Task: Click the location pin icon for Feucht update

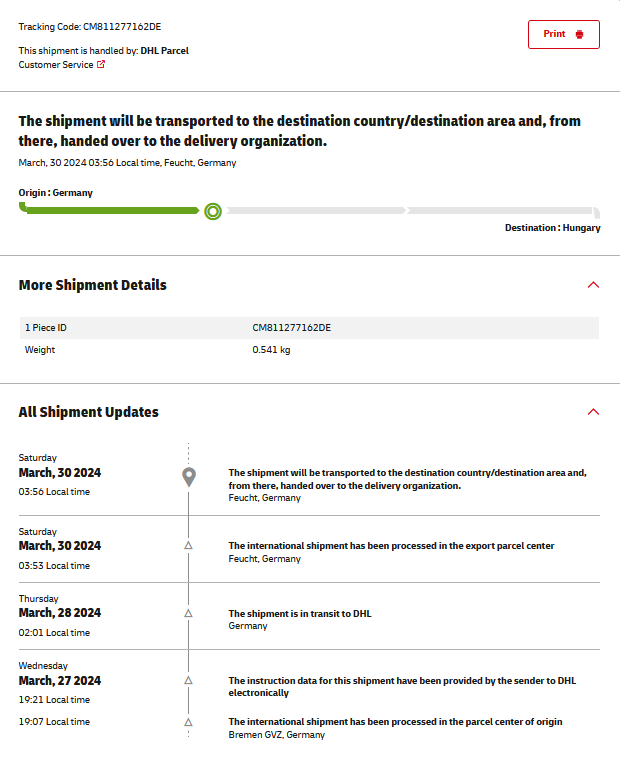Action: (x=189, y=477)
